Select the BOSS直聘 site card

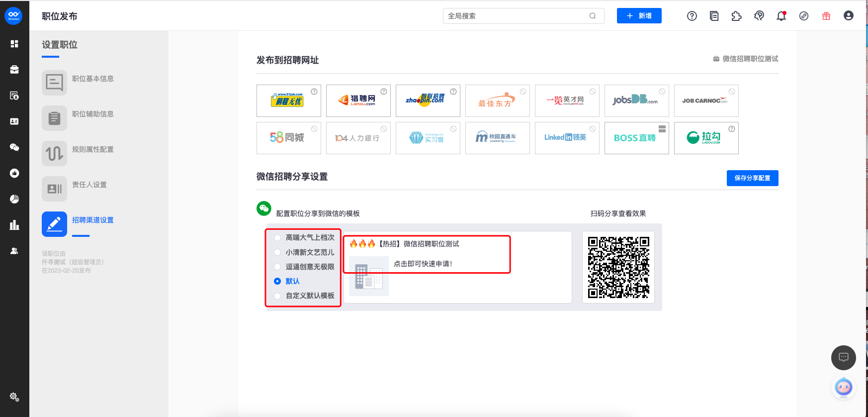[x=637, y=138]
